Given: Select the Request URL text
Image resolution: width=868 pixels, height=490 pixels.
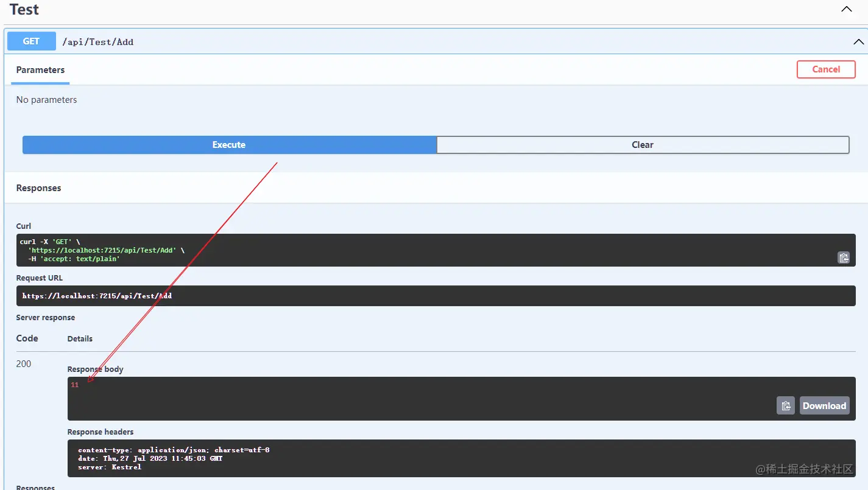Looking at the screenshot, I should tap(97, 296).
